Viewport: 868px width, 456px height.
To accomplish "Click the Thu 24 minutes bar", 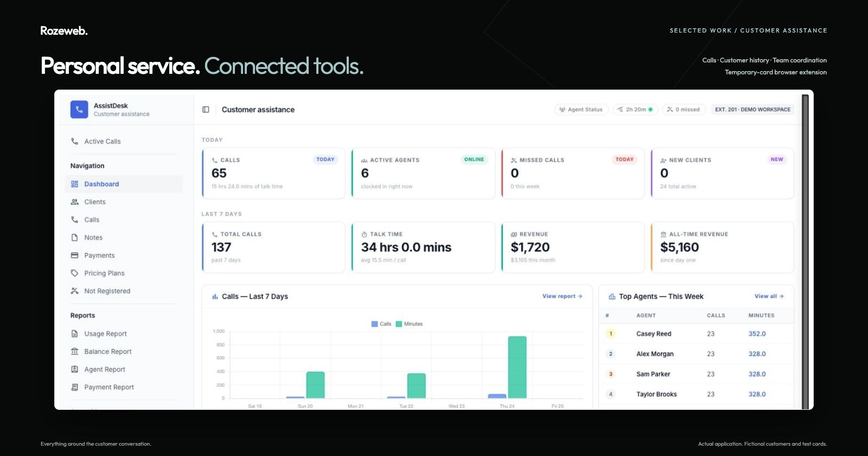I will point(517,368).
